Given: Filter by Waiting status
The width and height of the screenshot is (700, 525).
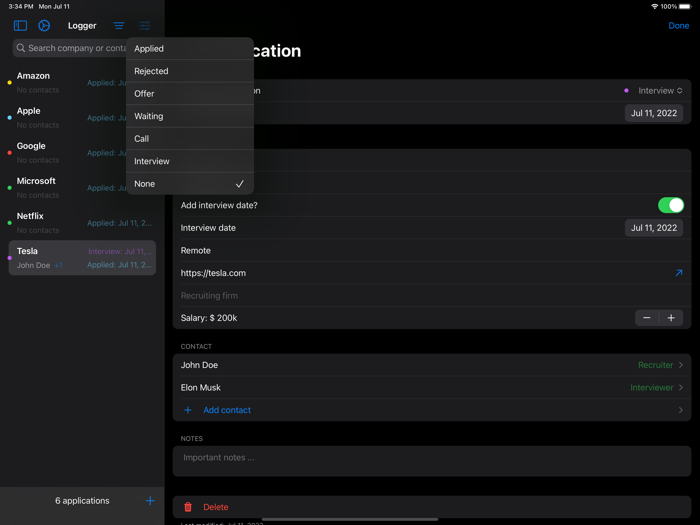Looking at the screenshot, I should click(190, 116).
